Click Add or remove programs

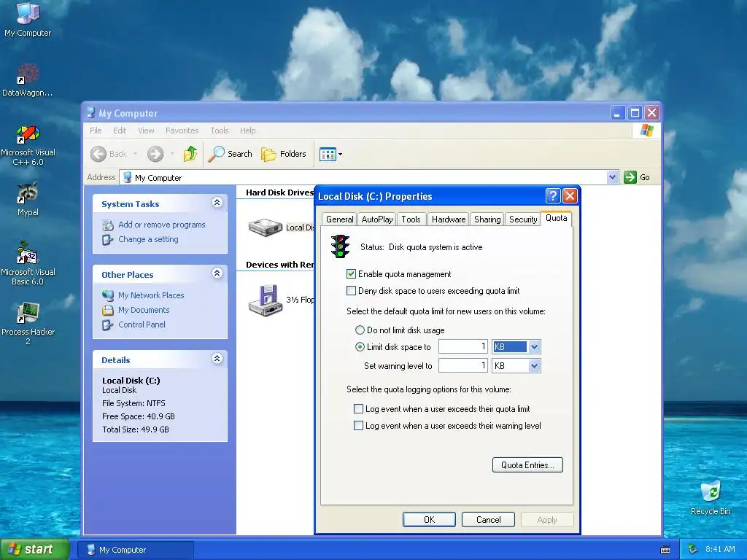[x=161, y=225]
